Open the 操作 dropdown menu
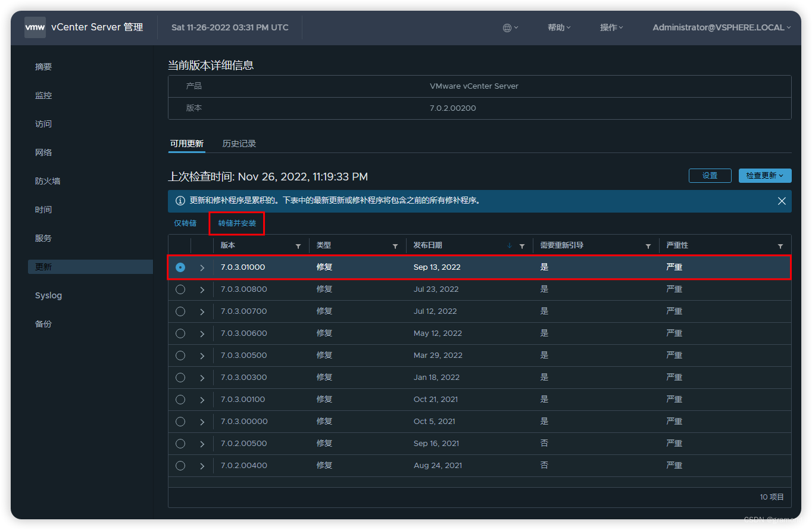Image resolution: width=812 pixels, height=530 pixels. (x=611, y=27)
